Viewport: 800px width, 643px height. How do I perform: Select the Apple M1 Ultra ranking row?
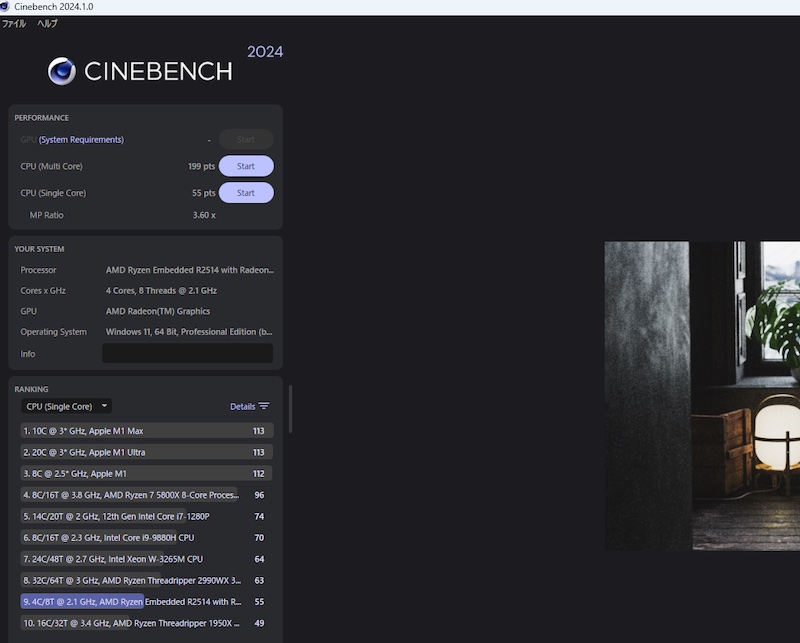click(x=147, y=452)
